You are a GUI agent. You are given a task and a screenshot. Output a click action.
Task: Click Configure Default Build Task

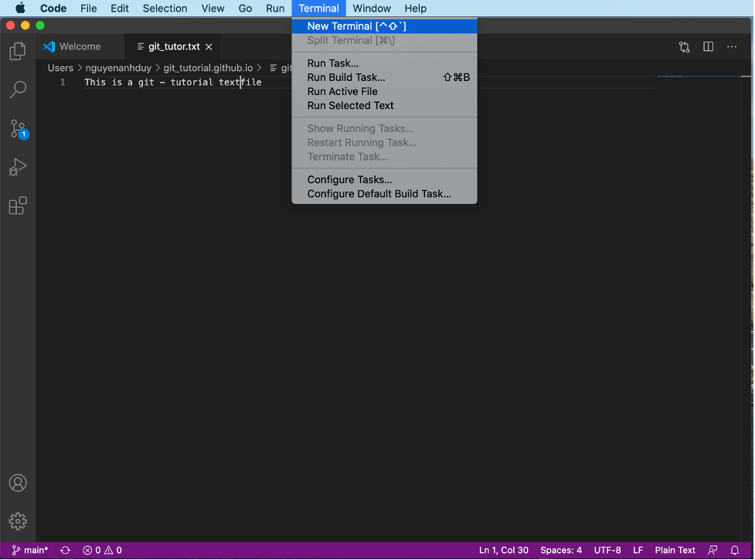pyautogui.click(x=379, y=194)
